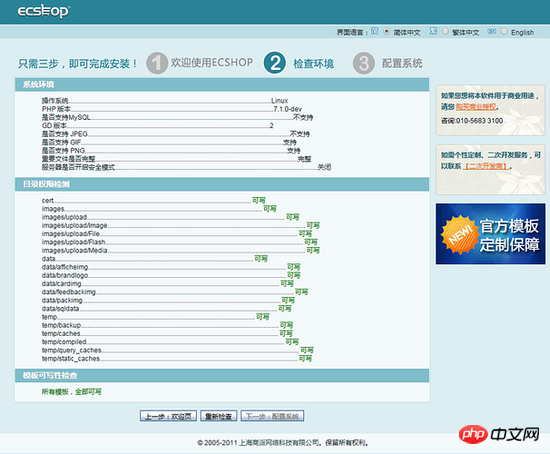Click the 是否支持 PNG row label
Image resolution: width=550 pixels, height=454 pixels.
(63, 151)
